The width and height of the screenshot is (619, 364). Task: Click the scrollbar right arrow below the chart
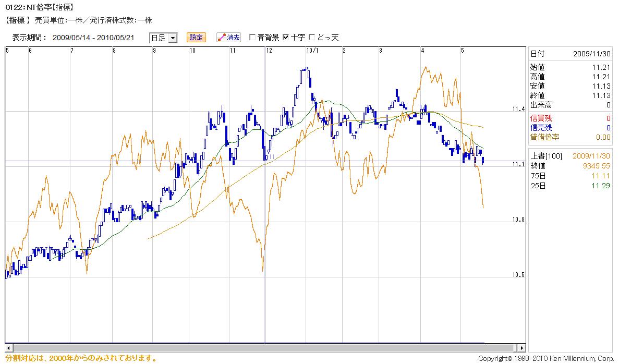coord(521,348)
